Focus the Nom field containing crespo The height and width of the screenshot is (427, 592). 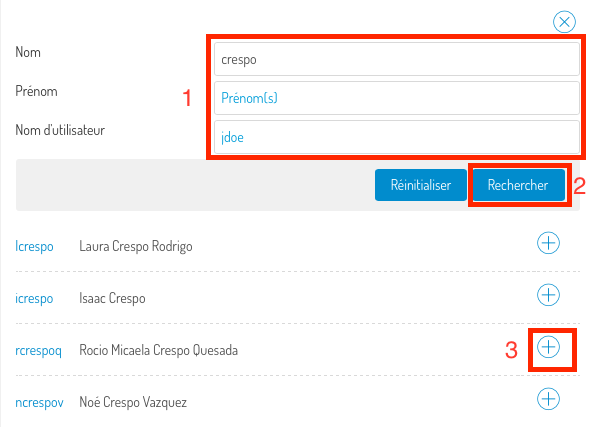pyautogui.click(x=397, y=59)
